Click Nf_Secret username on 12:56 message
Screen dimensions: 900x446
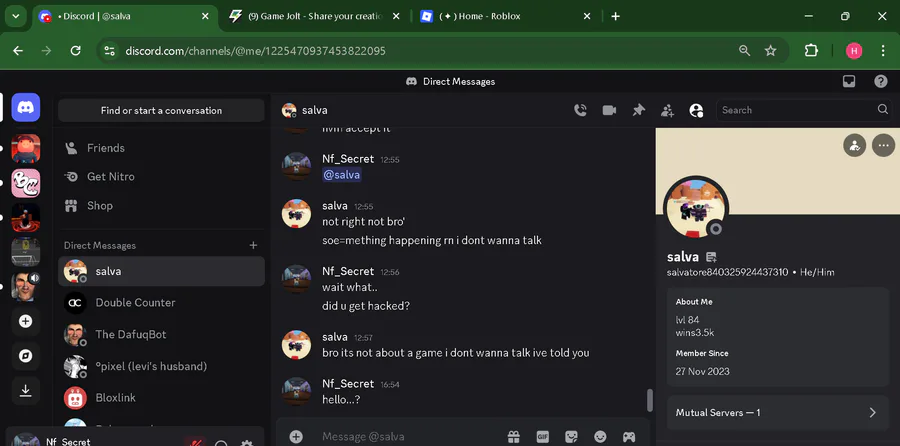pos(348,271)
